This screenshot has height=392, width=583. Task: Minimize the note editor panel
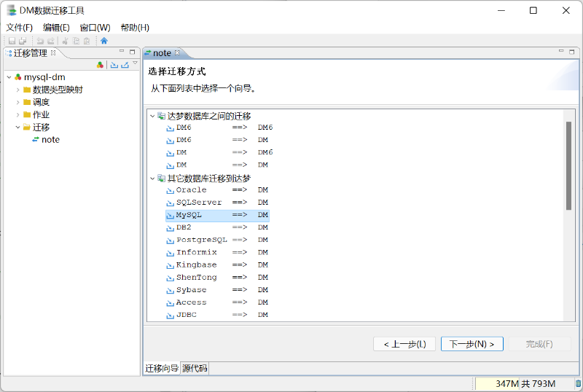point(561,51)
